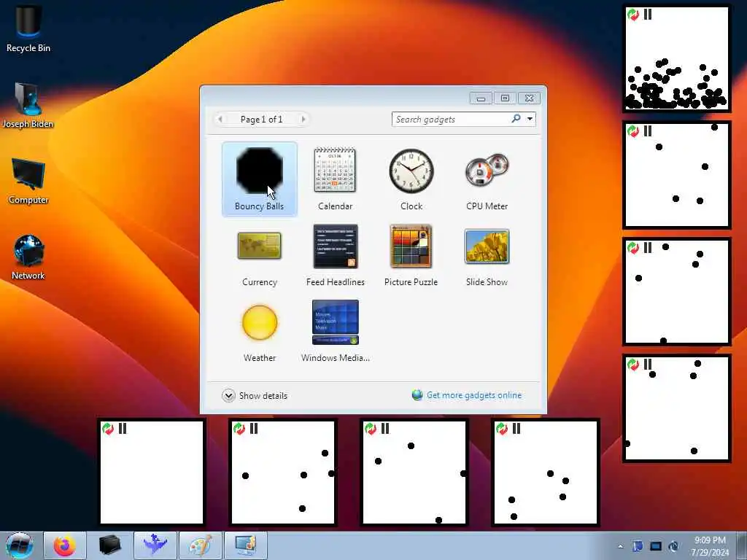Select the Recycle Bin desktop icon

click(28, 28)
